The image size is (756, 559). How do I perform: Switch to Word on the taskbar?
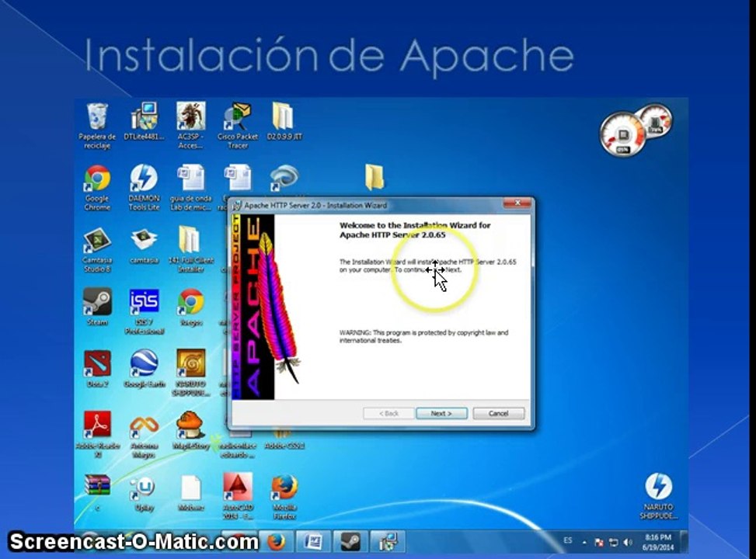pyautogui.click(x=313, y=542)
